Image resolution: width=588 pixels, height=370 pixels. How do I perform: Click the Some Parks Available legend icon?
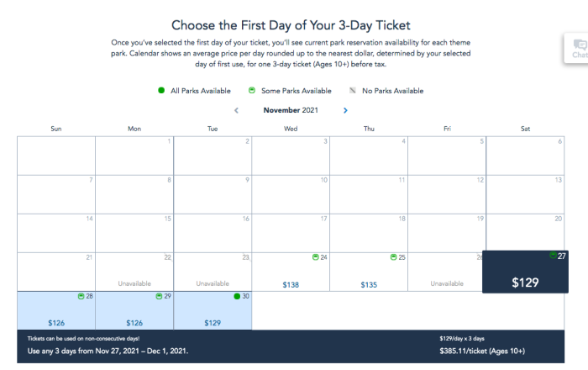tap(252, 91)
